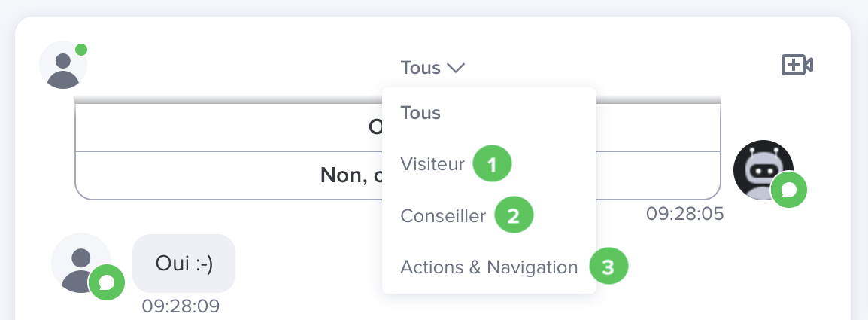This screenshot has height=320, width=868.
Task: Click the add video call icon
Action: click(797, 66)
